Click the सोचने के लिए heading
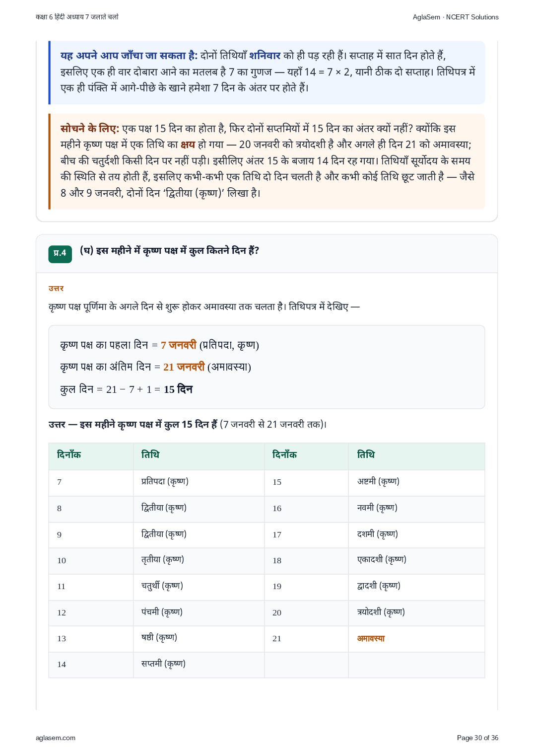The height and width of the screenshot is (756, 534). pyautogui.click(x=90, y=129)
